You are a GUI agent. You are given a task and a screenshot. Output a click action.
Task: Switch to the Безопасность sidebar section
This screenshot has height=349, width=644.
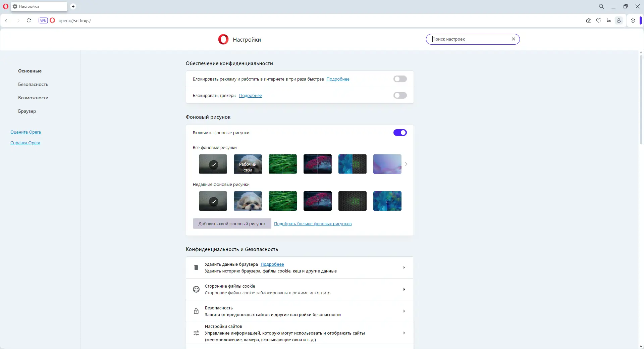[33, 84]
